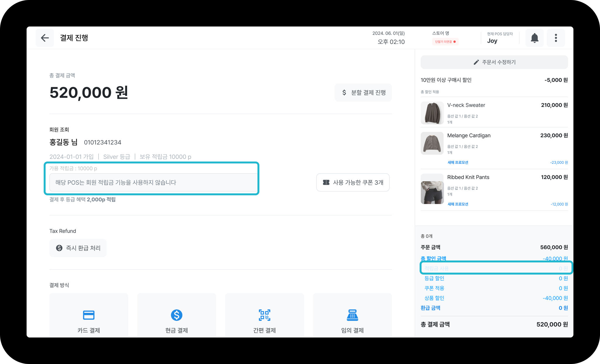Click the blue cash dollar icon

point(177,315)
